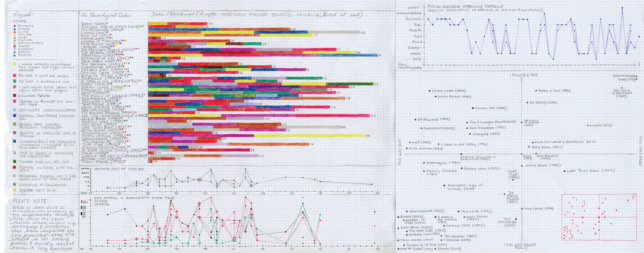Screen dimensions: 644x253
Task: Click 'Storyville (1992)' in the scatter plot
Action: pyautogui.click(x=477, y=211)
